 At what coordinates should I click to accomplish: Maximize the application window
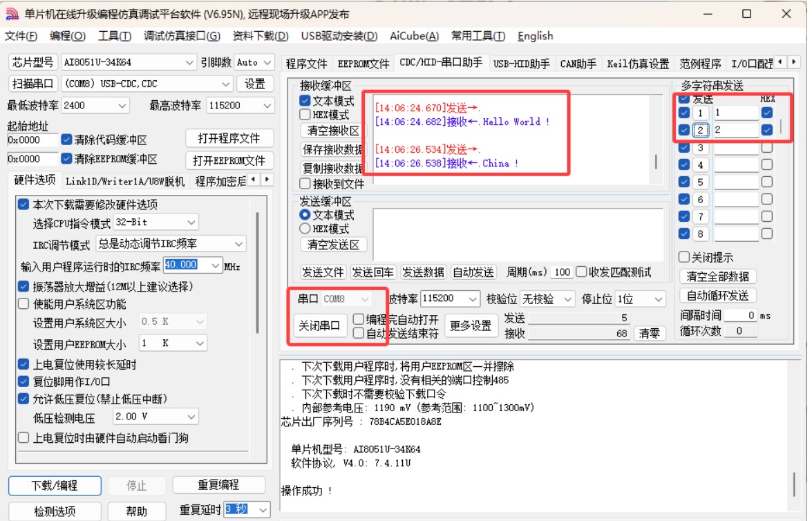pyautogui.click(x=746, y=13)
